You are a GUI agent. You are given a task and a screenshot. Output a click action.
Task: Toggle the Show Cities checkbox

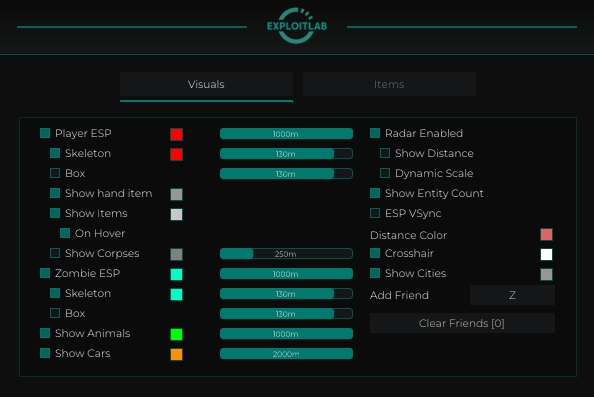click(375, 273)
